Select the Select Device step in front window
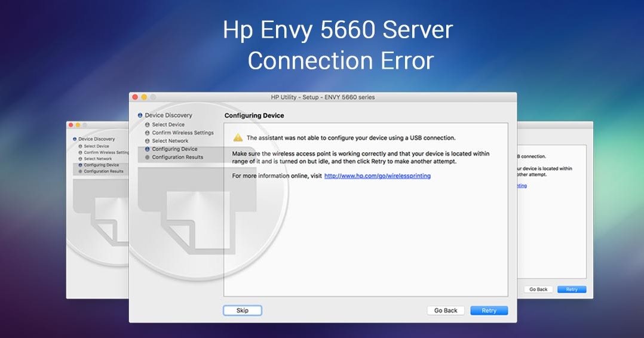The height and width of the screenshot is (338, 644). pyautogui.click(x=165, y=124)
